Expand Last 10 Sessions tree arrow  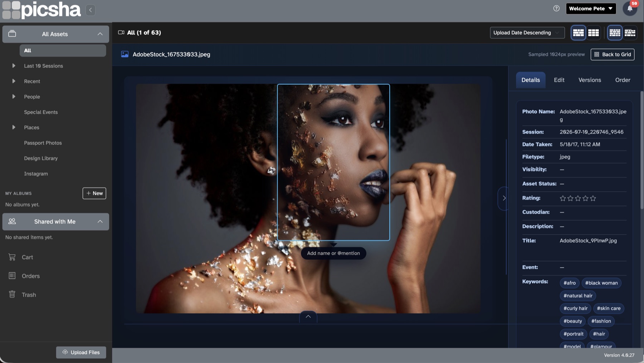pos(14,66)
